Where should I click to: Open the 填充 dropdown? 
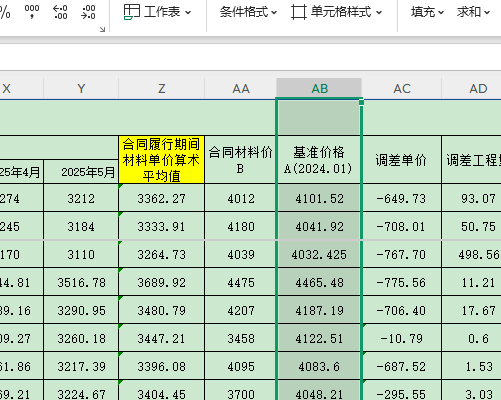coord(427,12)
